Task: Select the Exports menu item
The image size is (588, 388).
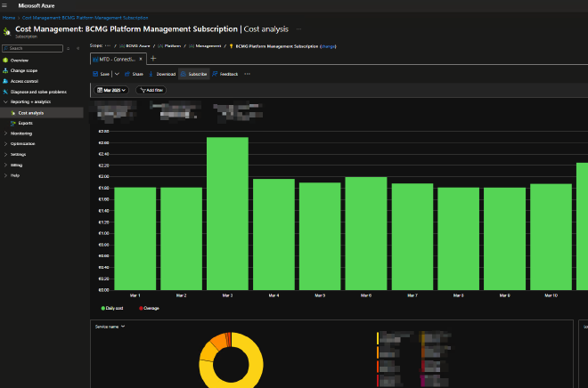Action: coord(26,123)
